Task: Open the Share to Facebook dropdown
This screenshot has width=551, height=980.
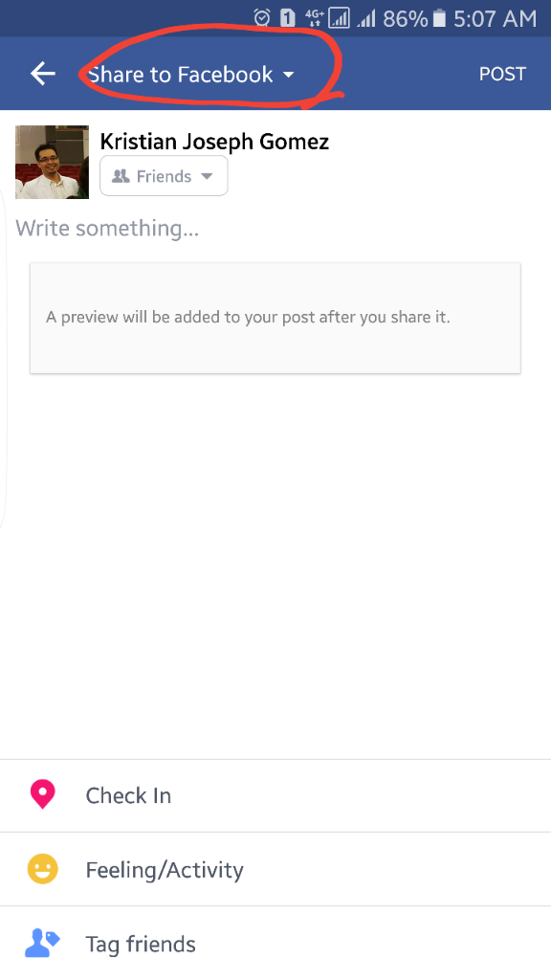Action: pos(190,75)
